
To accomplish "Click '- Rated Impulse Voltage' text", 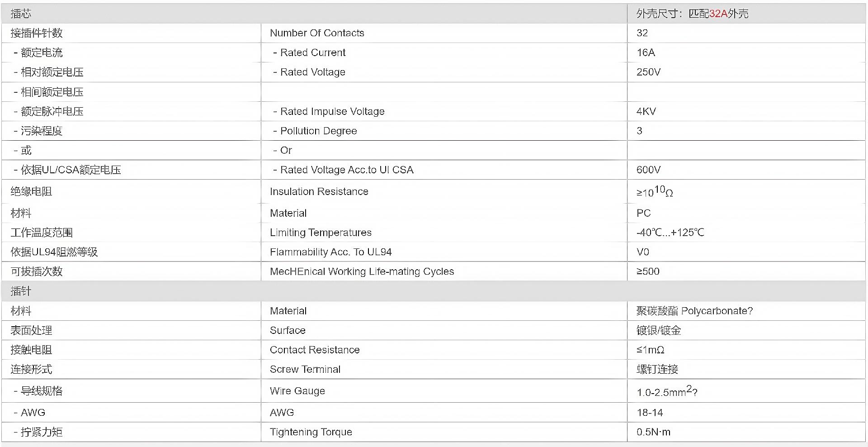I will tap(329, 111).
